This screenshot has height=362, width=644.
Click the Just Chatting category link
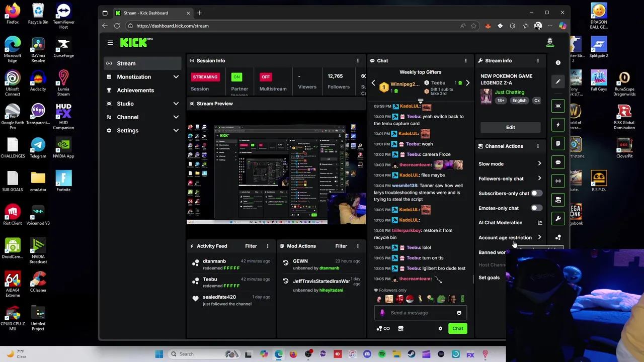(509, 93)
